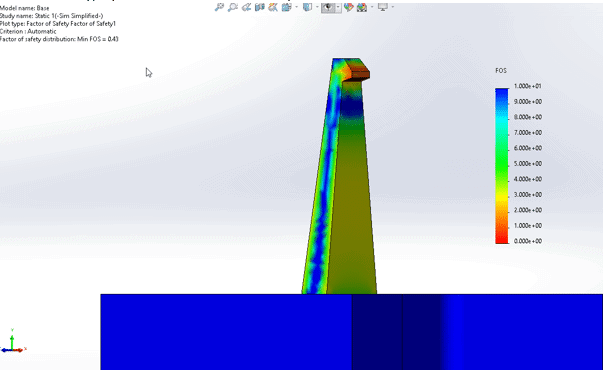
Task: Open the View Settings dropdown arrow
Action: tap(392, 7)
